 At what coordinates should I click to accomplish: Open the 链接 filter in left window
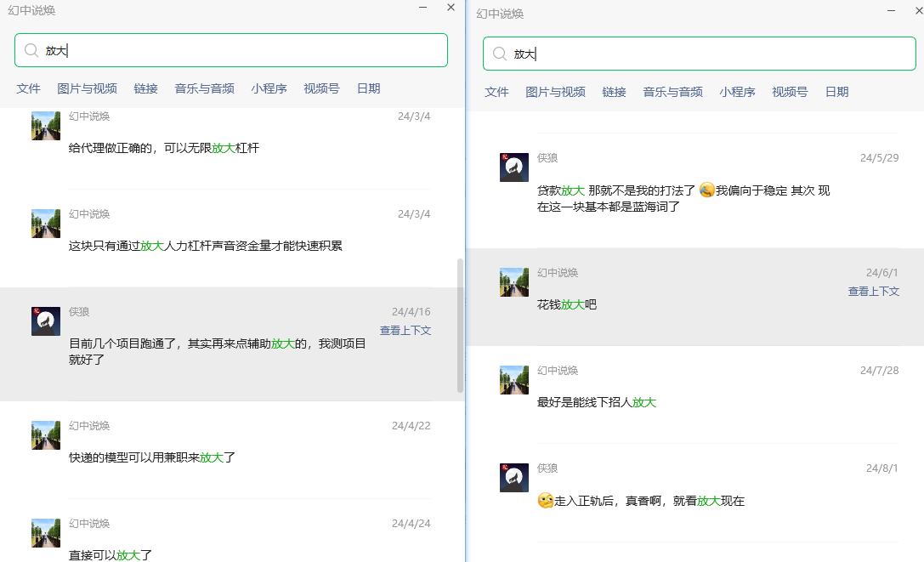pyautogui.click(x=145, y=88)
